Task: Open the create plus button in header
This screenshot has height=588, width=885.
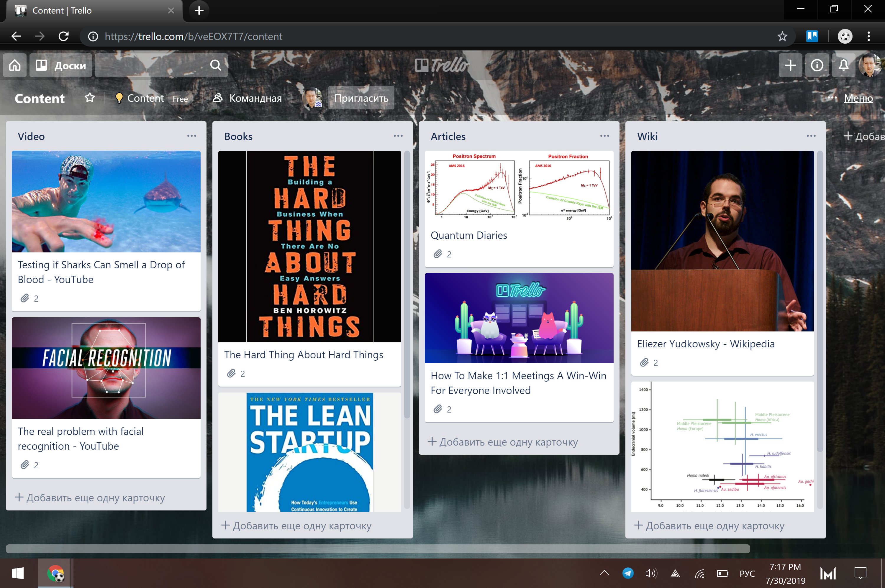Action: (790, 65)
